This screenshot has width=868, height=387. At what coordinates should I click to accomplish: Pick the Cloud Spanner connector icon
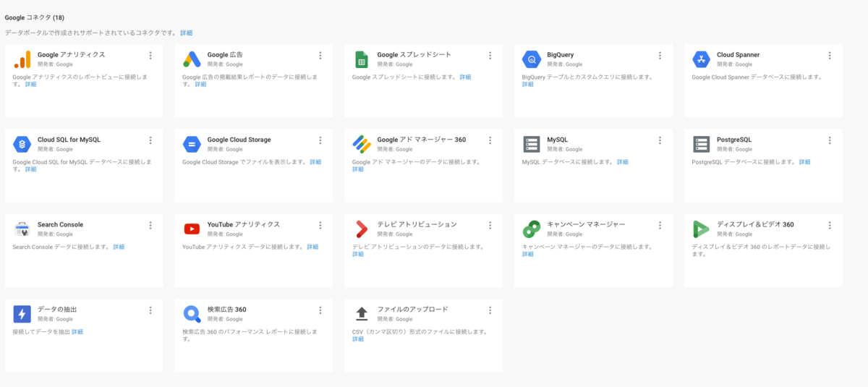coord(702,59)
